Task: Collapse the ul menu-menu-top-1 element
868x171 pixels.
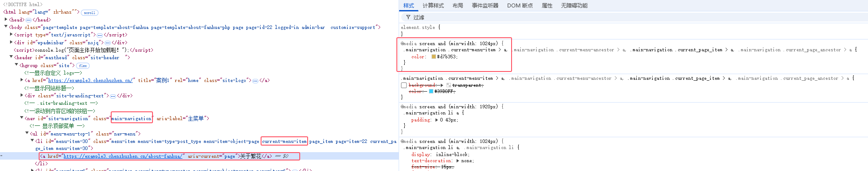Action: [x=27, y=133]
